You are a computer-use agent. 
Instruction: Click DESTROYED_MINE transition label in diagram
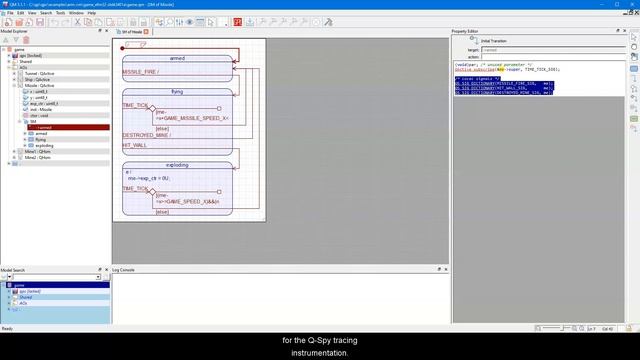coord(147,135)
